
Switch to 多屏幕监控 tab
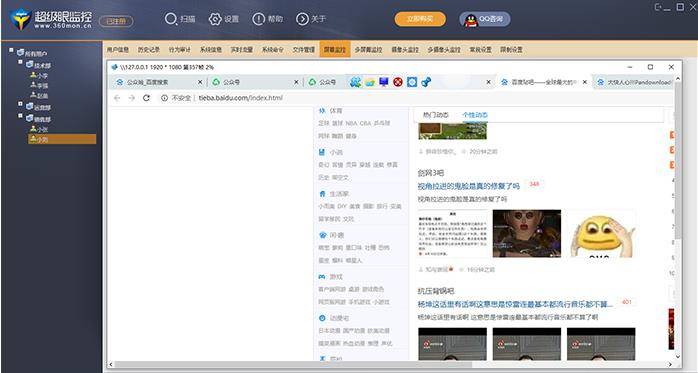(x=368, y=49)
